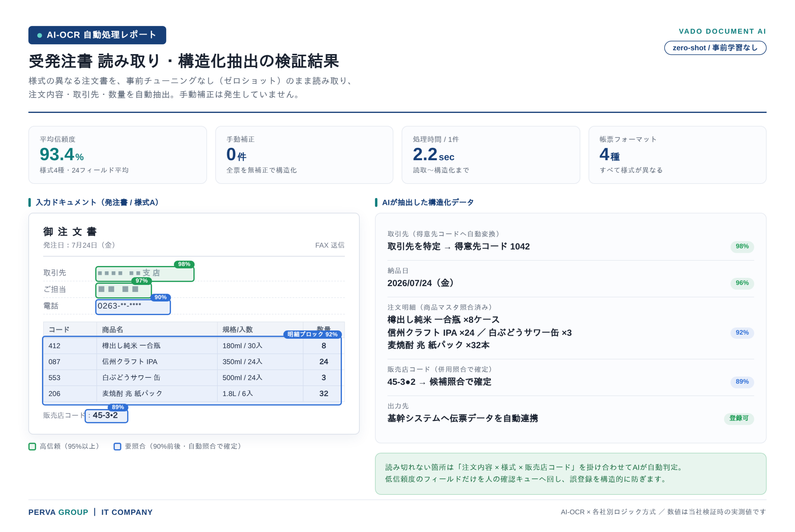795x532 pixels.
Task: Click quantity 32 in the 206 row
Action: click(x=324, y=394)
